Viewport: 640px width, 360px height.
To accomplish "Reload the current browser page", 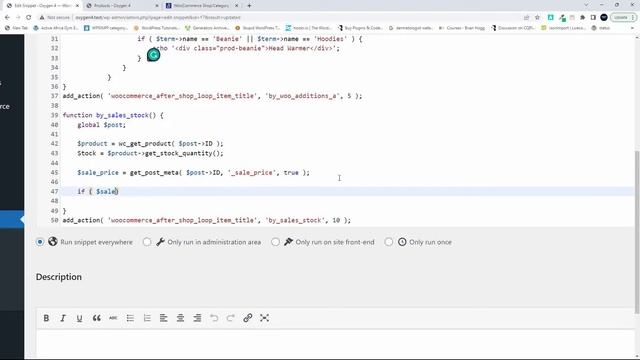I will [29, 18].
